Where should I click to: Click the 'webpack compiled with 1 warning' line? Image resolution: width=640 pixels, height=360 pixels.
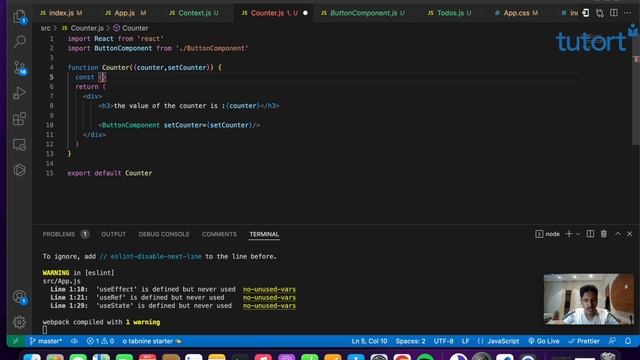point(101,322)
